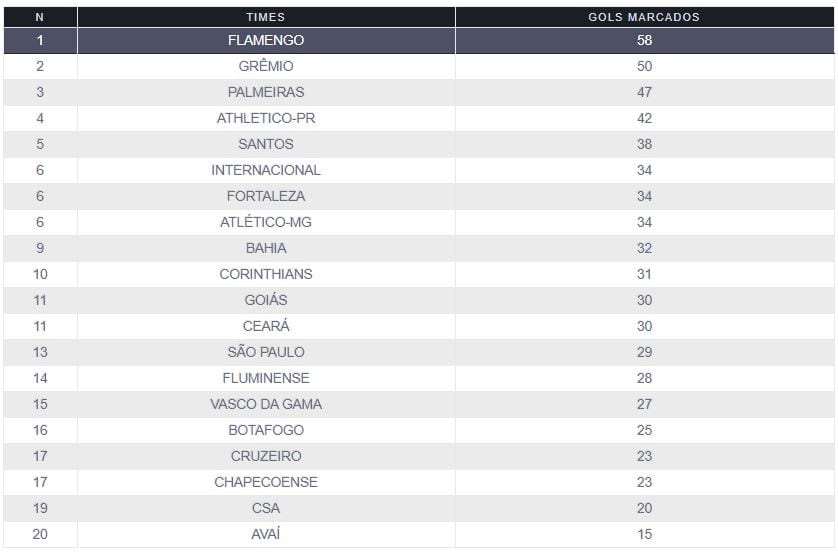Select the FORTALEZA team name
Image resolution: width=838 pixels, height=554 pixels.
click(x=266, y=196)
